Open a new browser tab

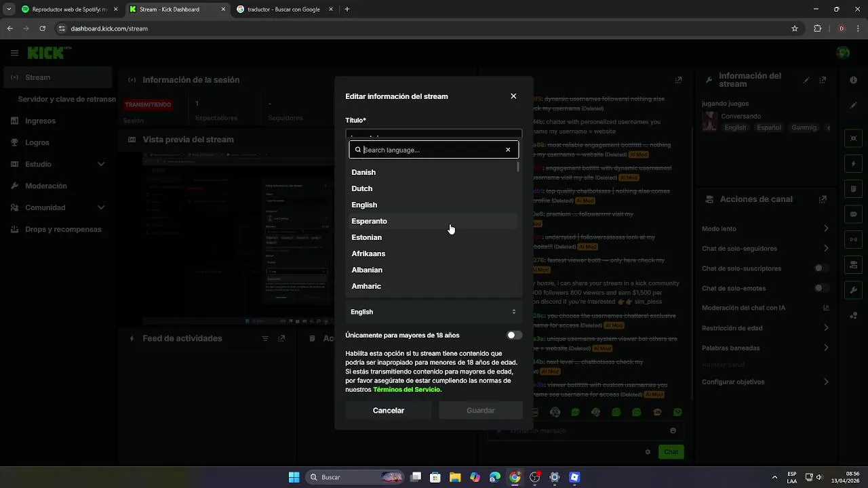(x=347, y=9)
